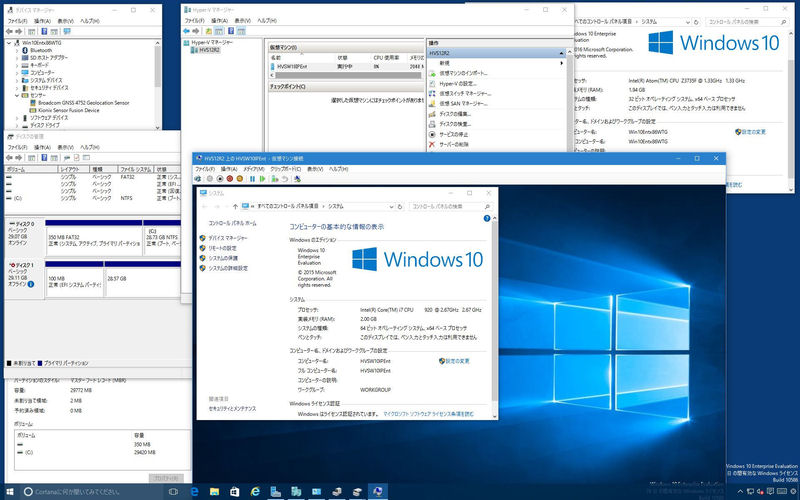Select Broadcom GNSS 4752 Geolocation Sensor

(83, 103)
